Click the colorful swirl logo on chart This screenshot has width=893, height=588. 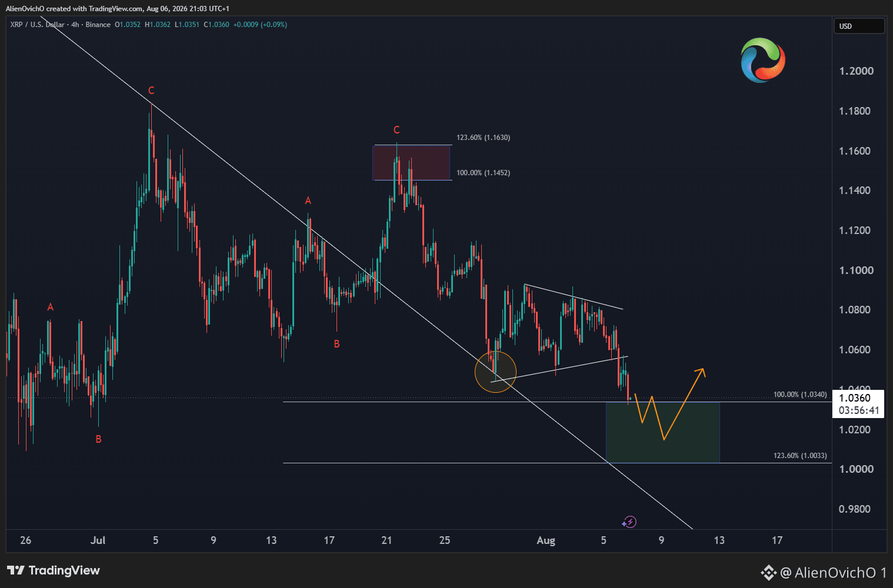click(x=763, y=60)
